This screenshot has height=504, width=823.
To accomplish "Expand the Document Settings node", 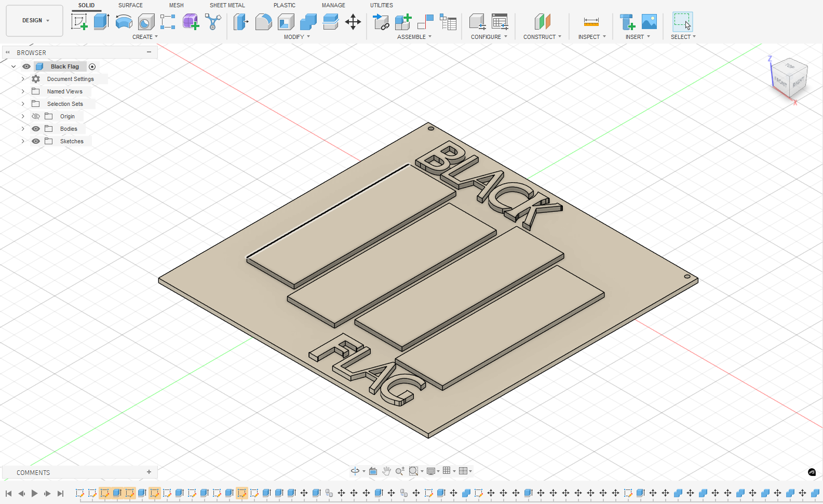I will pos(23,79).
